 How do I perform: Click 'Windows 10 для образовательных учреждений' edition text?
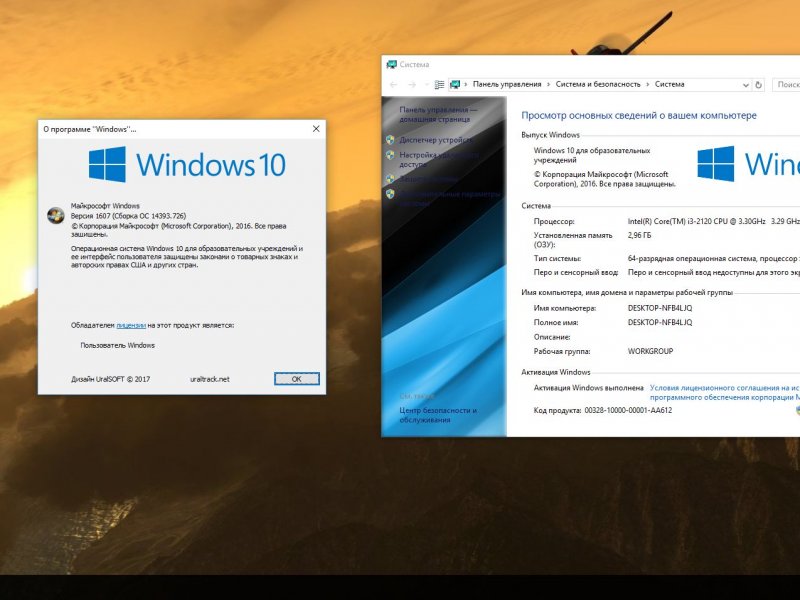pyautogui.click(x=592, y=155)
